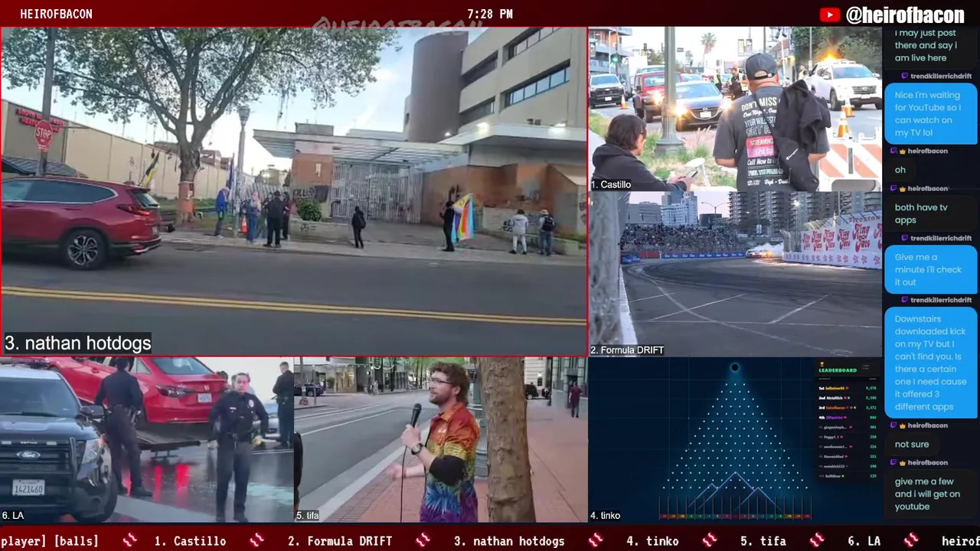Image resolution: width=980 pixels, height=551 pixels.
Task: Click the '3. nathan hotdogs' feed label
Action: pos(78,343)
